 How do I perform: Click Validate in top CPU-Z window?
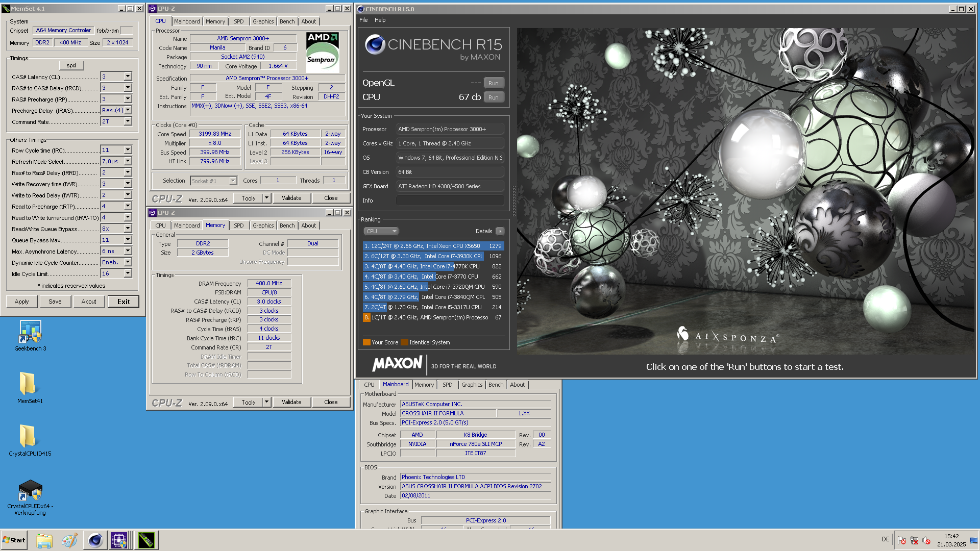point(291,198)
